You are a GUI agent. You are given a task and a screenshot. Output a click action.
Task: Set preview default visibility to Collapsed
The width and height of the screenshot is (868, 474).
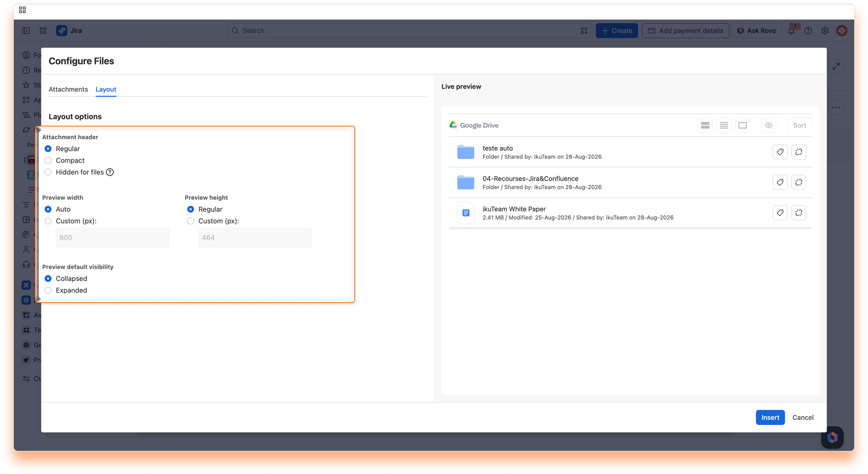48,279
